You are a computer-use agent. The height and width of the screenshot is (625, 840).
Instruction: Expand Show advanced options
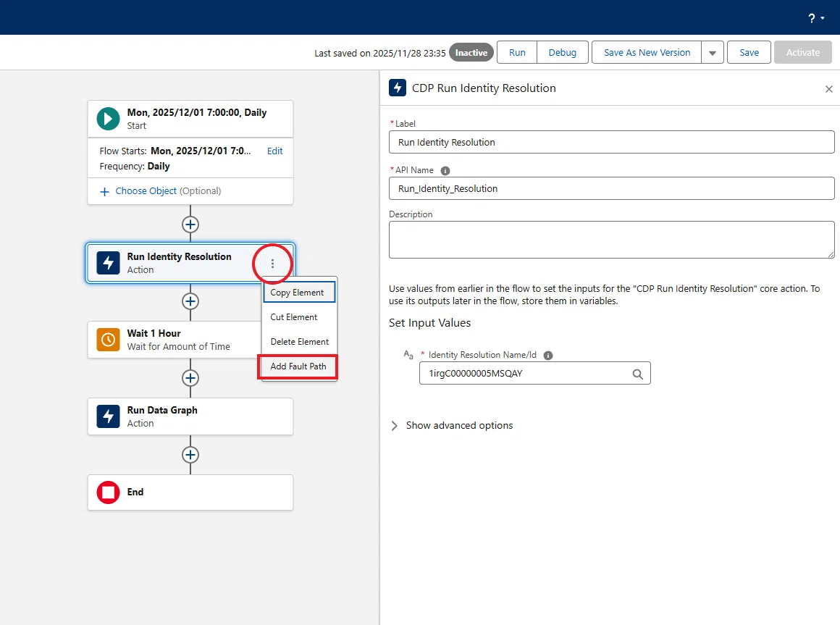click(x=451, y=425)
